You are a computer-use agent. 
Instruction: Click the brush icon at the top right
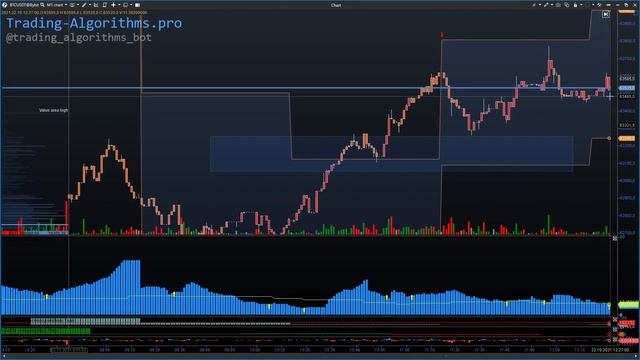point(546,5)
